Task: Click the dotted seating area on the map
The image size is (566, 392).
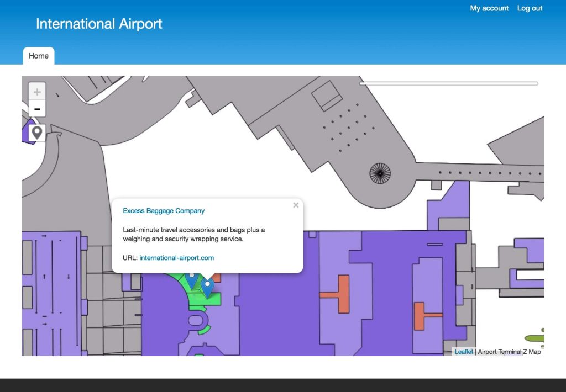Action: click(x=348, y=127)
